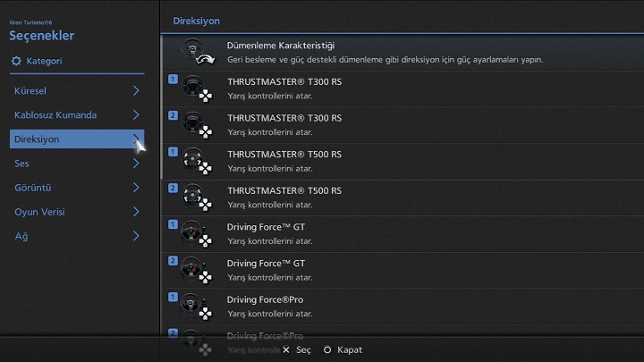
Task: Open the Kablosuz Kumanda menu item
Action: [x=55, y=115]
